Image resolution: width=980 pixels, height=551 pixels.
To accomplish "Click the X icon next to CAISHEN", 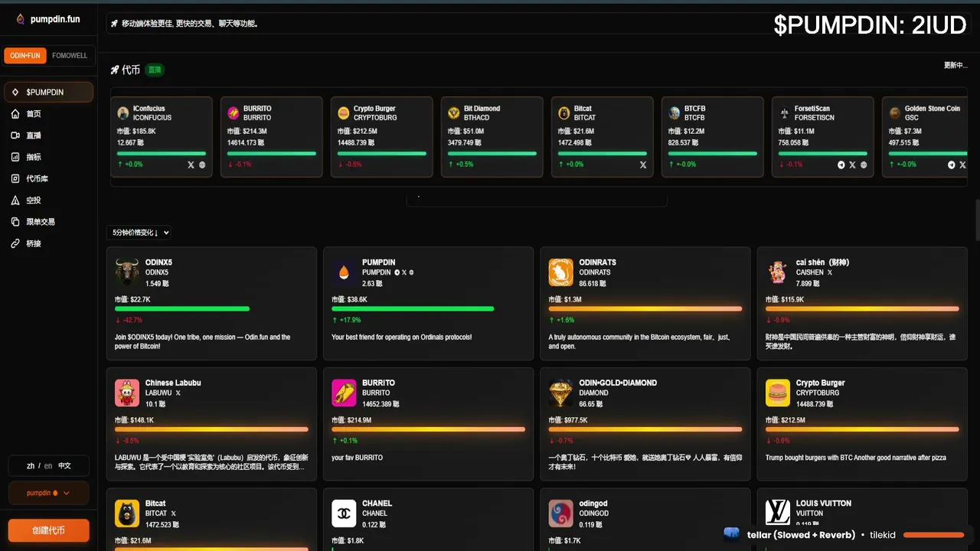I will pyautogui.click(x=830, y=272).
